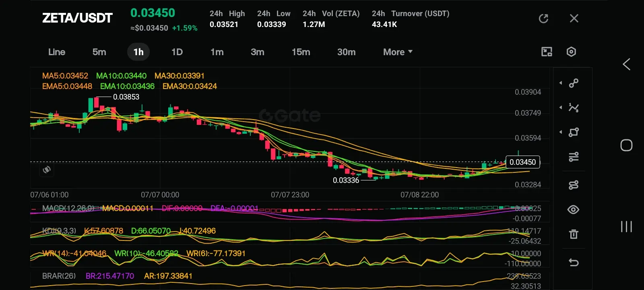The image size is (644, 290).
Task: Tap the +1.59% change percentage
Action: (x=185, y=28)
